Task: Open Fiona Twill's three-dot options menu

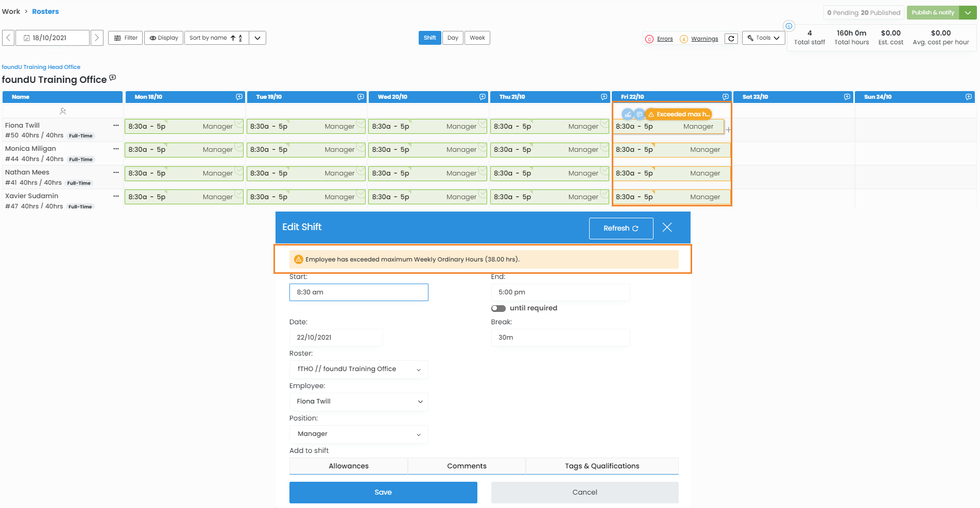Action: 116,126
